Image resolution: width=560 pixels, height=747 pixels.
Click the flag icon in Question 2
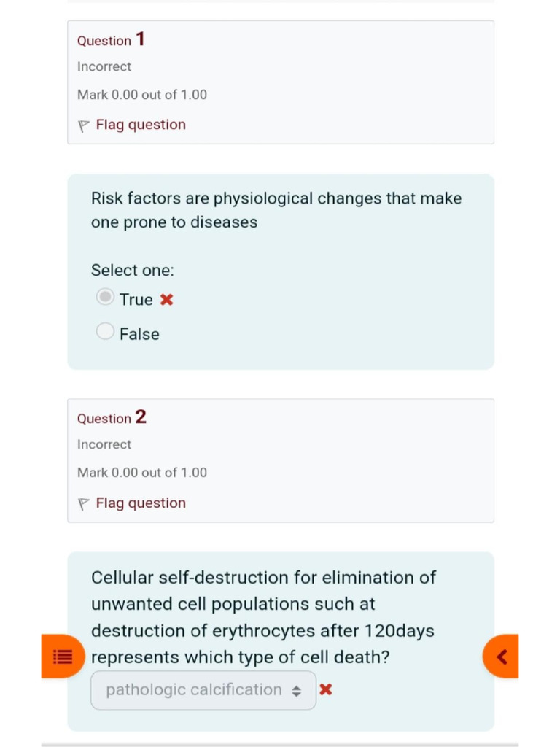coord(83,503)
